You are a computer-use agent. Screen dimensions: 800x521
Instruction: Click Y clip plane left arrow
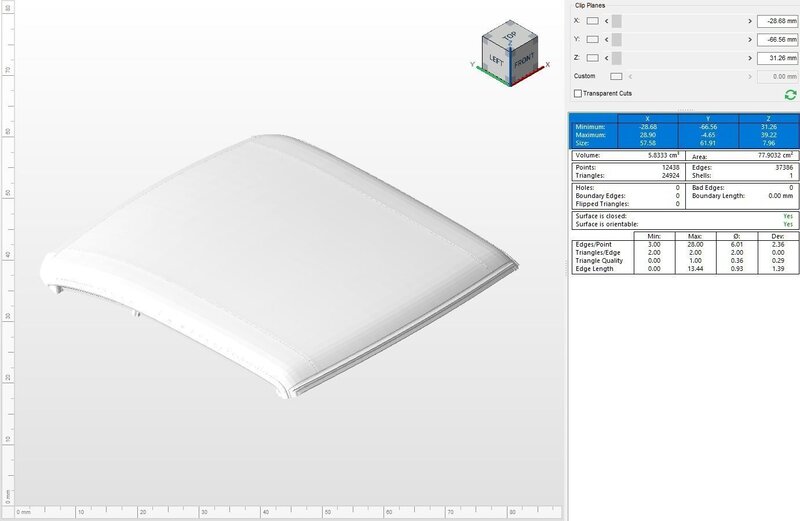pyautogui.click(x=606, y=39)
